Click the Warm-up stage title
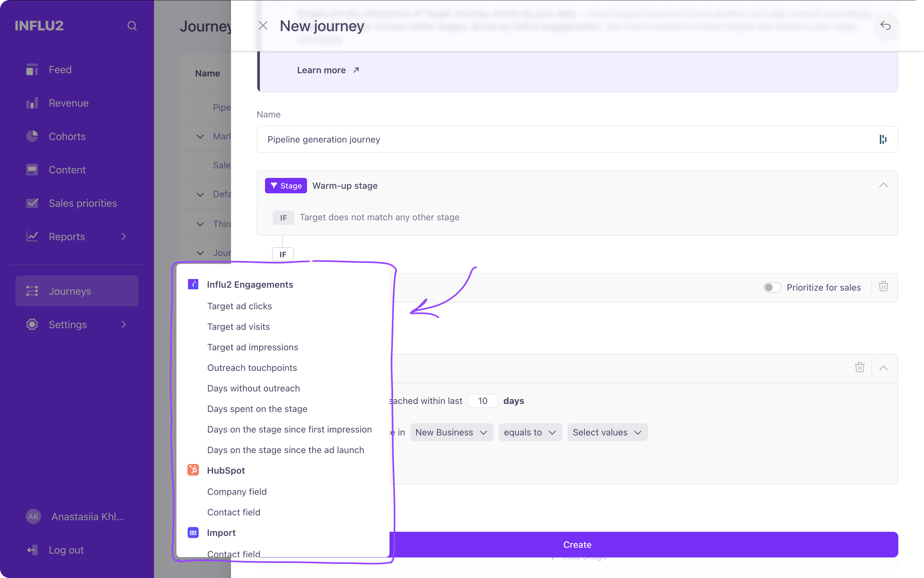The width and height of the screenshot is (924, 578). (345, 186)
